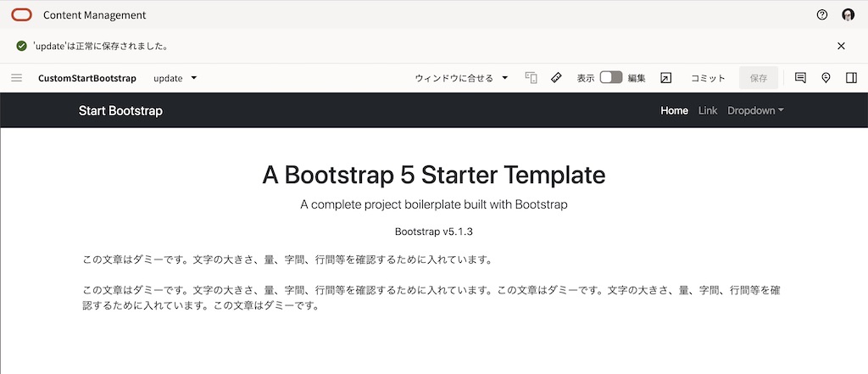The width and height of the screenshot is (868, 374).
Task: Dismiss the save success notification
Action: point(841,46)
